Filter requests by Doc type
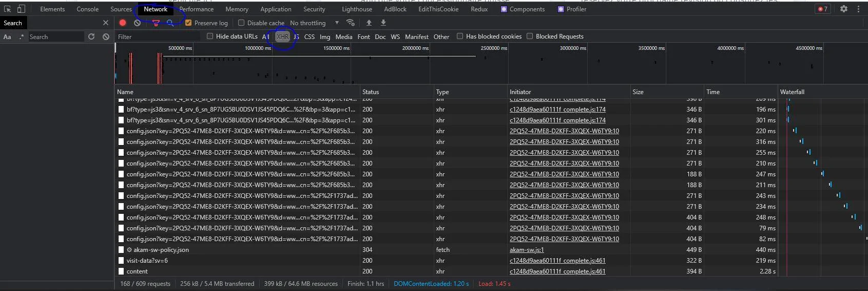This screenshot has width=868, height=291. (x=380, y=37)
